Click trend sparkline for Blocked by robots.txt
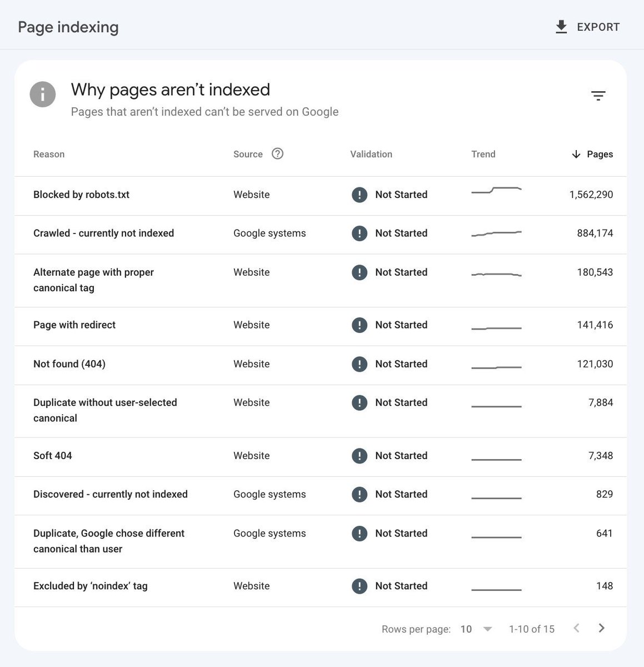This screenshot has width=644, height=667. pyautogui.click(x=496, y=191)
